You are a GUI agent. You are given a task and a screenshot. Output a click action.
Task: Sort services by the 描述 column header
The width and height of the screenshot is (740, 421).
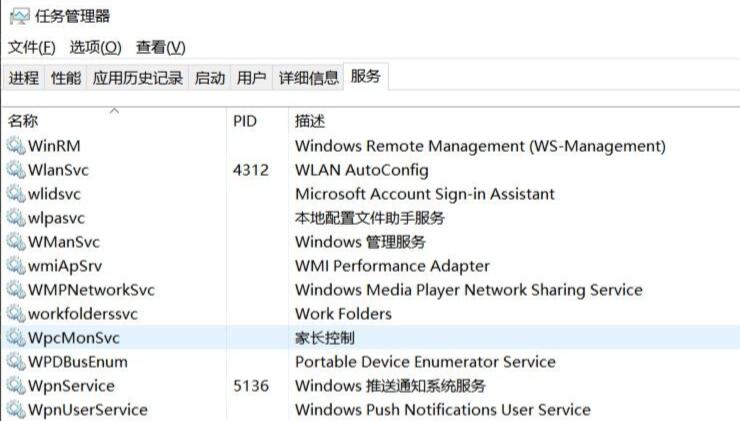(x=310, y=121)
